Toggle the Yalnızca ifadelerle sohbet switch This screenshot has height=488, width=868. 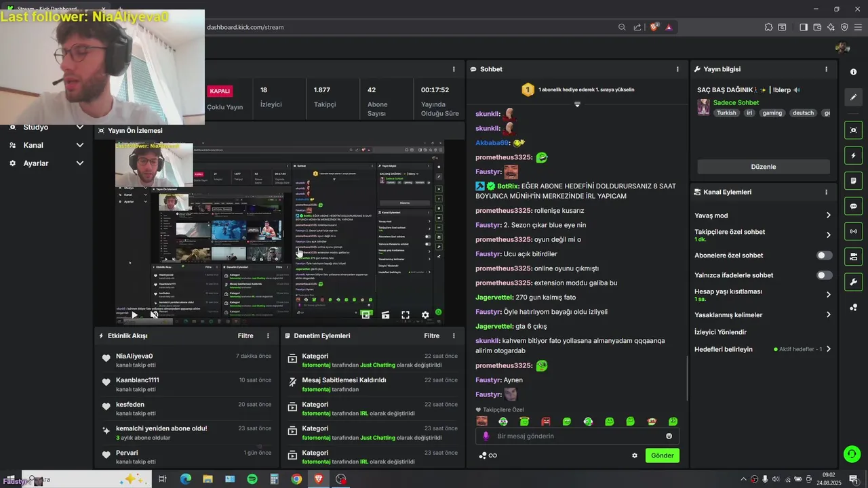click(x=824, y=275)
